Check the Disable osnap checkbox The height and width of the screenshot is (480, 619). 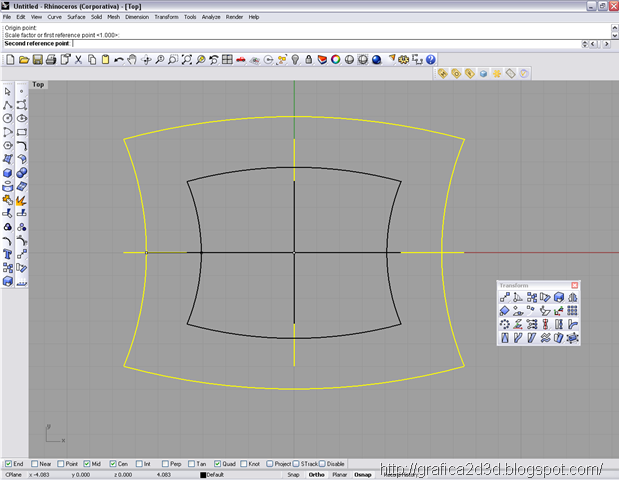coord(322,463)
